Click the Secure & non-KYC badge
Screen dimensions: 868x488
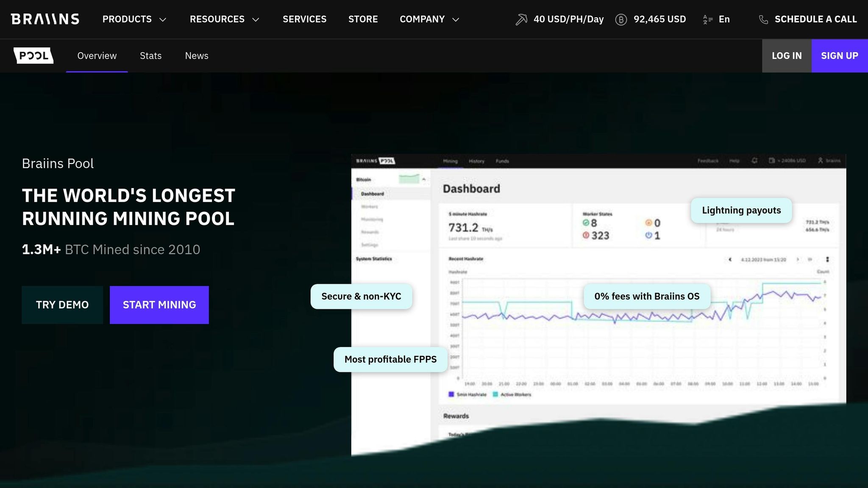tap(361, 297)
